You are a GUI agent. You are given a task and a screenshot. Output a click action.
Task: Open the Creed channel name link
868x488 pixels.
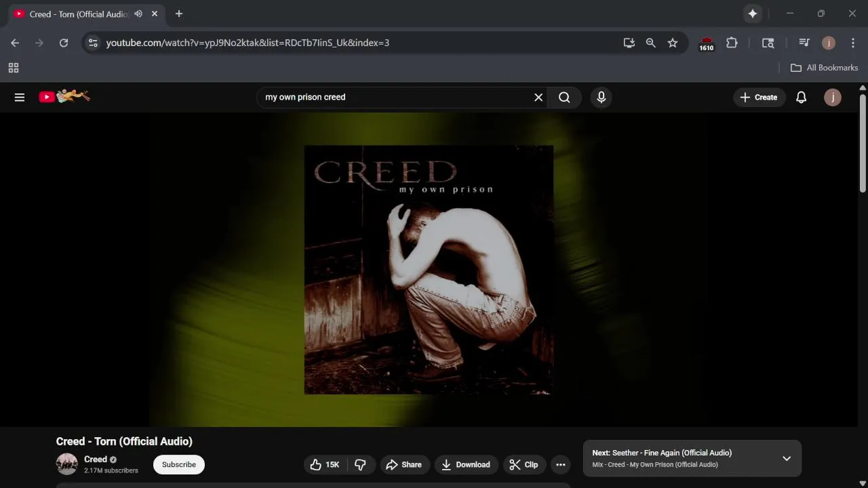point(96,459)
